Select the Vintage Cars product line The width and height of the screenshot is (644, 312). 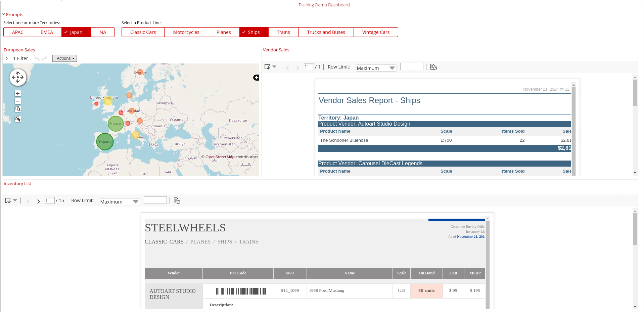[376, 32]
